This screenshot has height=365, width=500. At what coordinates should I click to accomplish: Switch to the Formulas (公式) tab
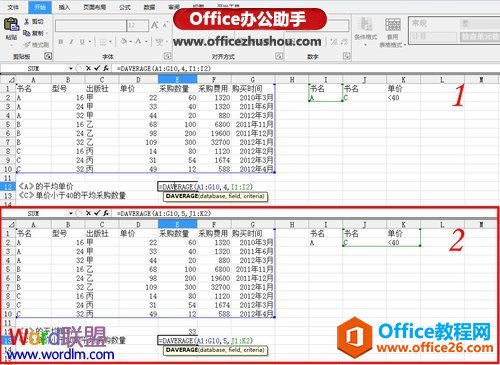click(x=125, y=7)
